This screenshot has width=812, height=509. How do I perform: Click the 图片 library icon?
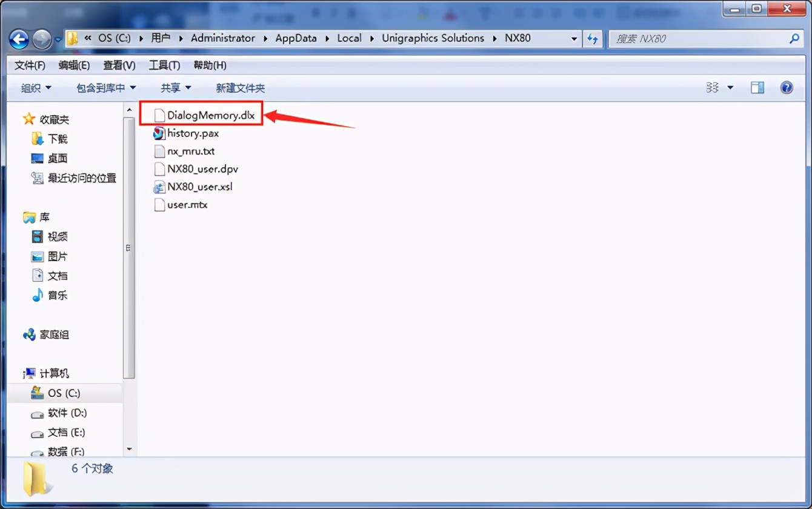(38, 256)
